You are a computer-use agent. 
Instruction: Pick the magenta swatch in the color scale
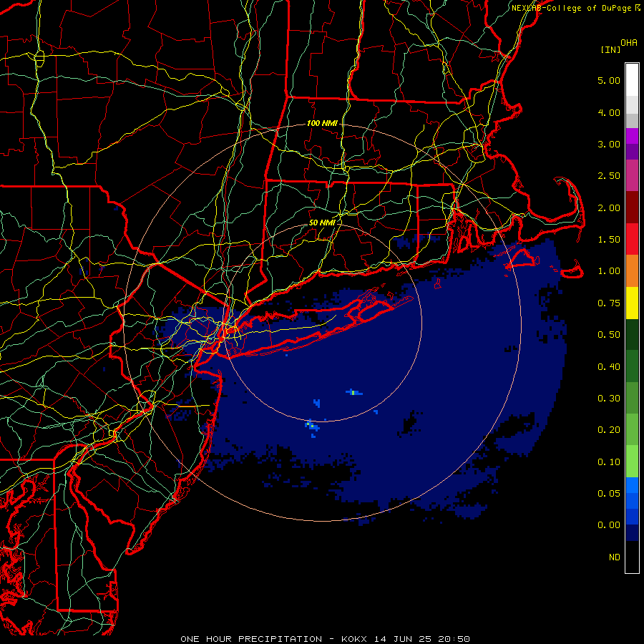pos(632,136)
